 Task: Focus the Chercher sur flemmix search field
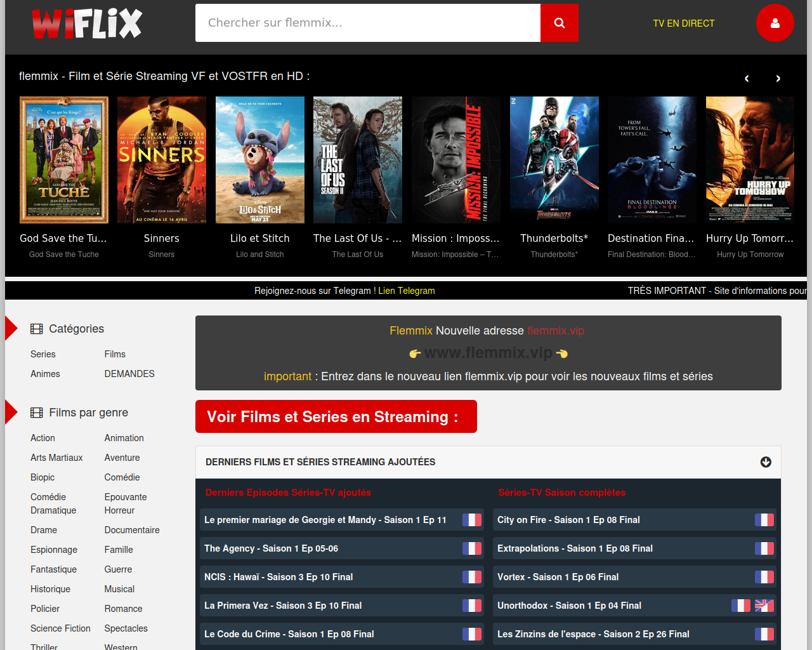368,23
